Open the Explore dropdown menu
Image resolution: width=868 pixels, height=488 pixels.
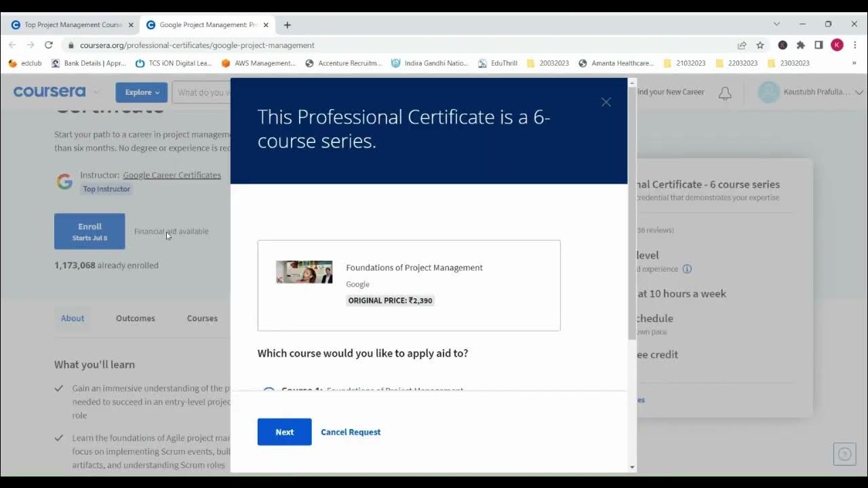pyautogui.click(x=141, y=92)
